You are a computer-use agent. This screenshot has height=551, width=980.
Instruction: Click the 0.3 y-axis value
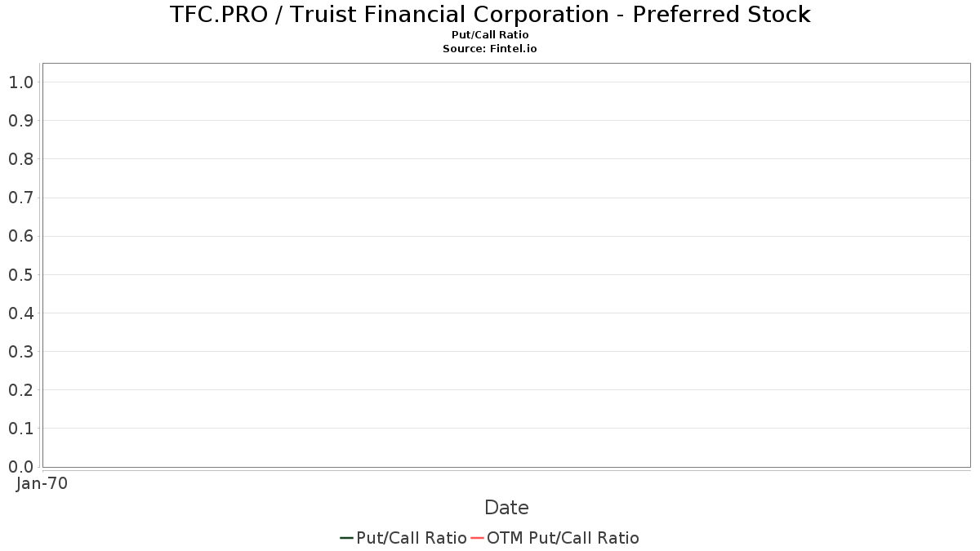(21, 351)
